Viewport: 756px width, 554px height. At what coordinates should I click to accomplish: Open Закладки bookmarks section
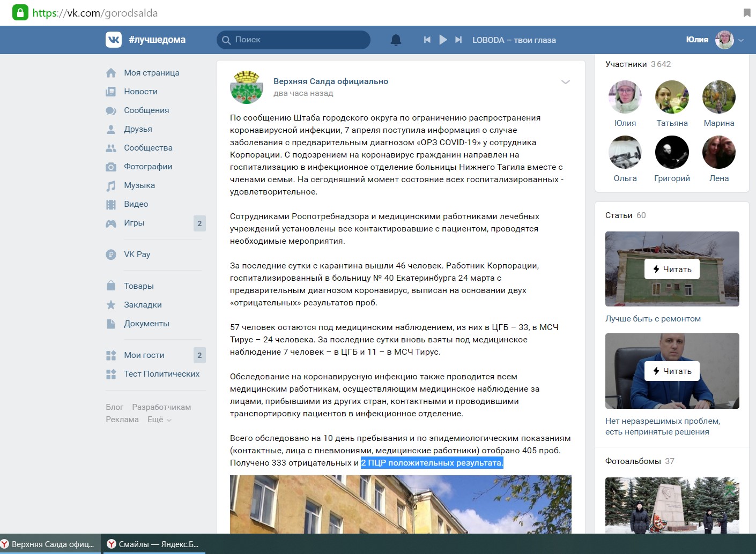tap(143, 305)
